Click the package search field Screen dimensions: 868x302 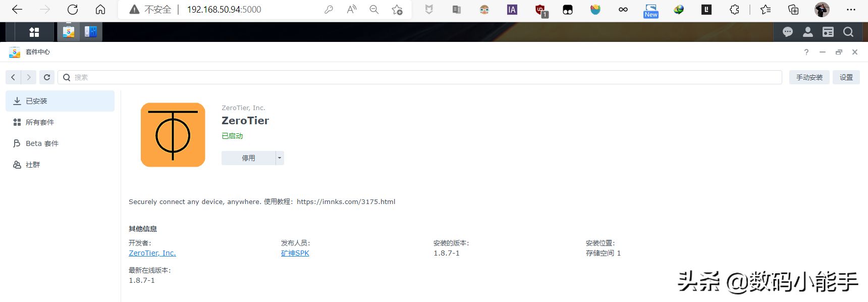pos(420,77)
